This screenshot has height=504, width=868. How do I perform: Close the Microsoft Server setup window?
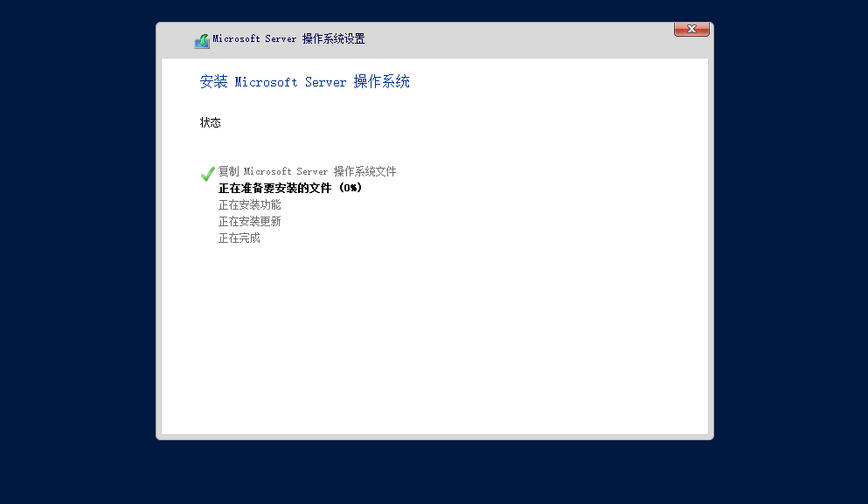[691, 30]
